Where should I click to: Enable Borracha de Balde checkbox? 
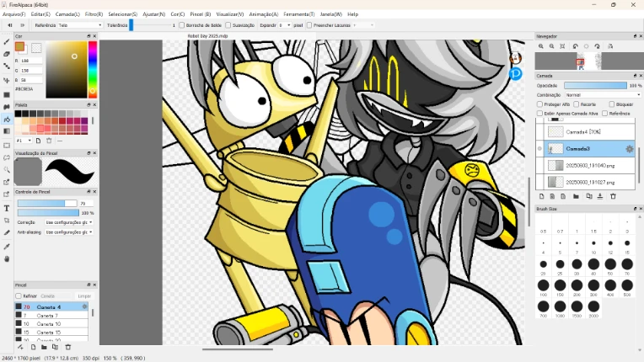pos(181,25)
